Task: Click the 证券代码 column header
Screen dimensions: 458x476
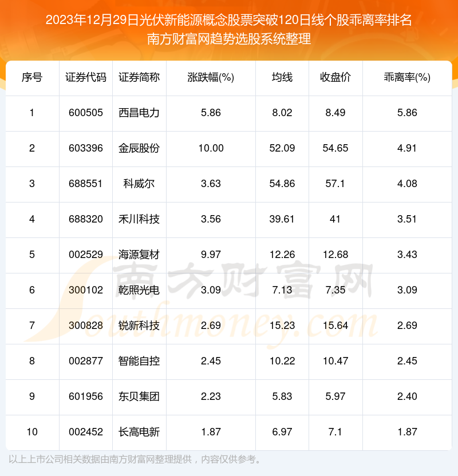Action: pos(86,77)
